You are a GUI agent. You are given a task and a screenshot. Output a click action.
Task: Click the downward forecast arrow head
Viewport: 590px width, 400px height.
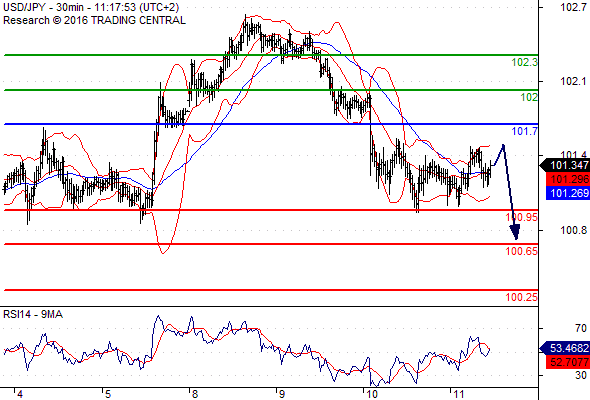[x=515, y=232]
